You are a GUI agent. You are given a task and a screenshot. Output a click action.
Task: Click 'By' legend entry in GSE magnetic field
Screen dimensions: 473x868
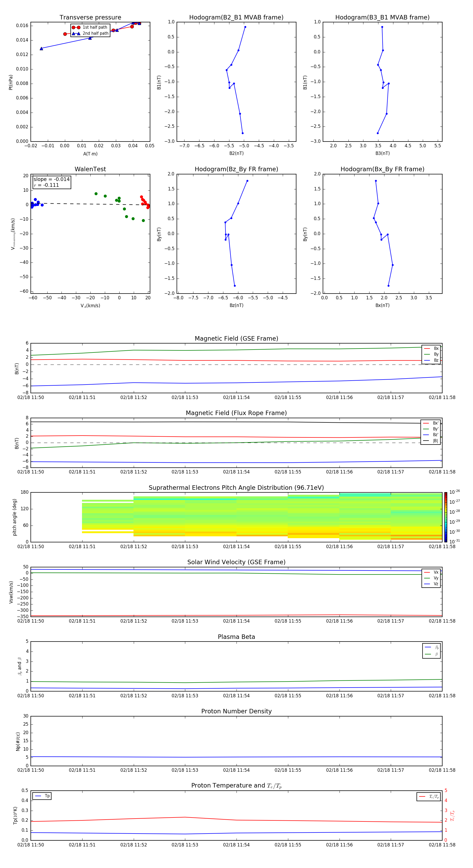[431, 354]
